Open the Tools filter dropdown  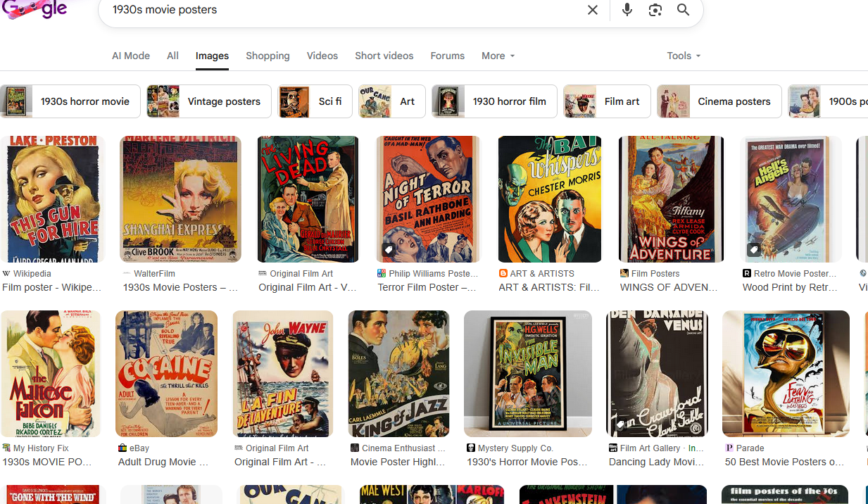684,56
